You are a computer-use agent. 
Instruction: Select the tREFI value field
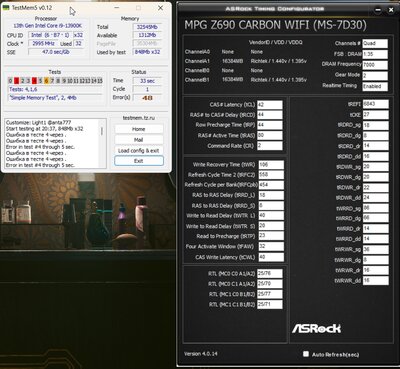[375, 104]
